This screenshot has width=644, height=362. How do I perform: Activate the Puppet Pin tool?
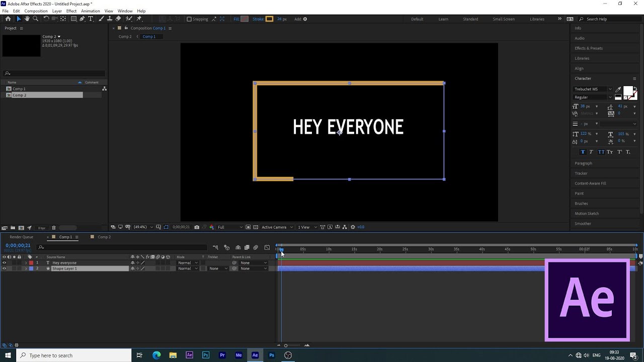tap(139, 19)
